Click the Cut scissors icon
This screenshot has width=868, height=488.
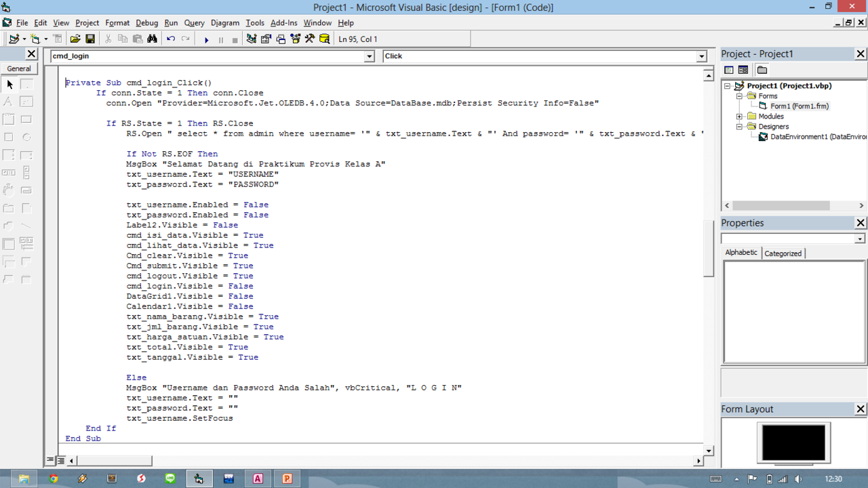[108, 39]
